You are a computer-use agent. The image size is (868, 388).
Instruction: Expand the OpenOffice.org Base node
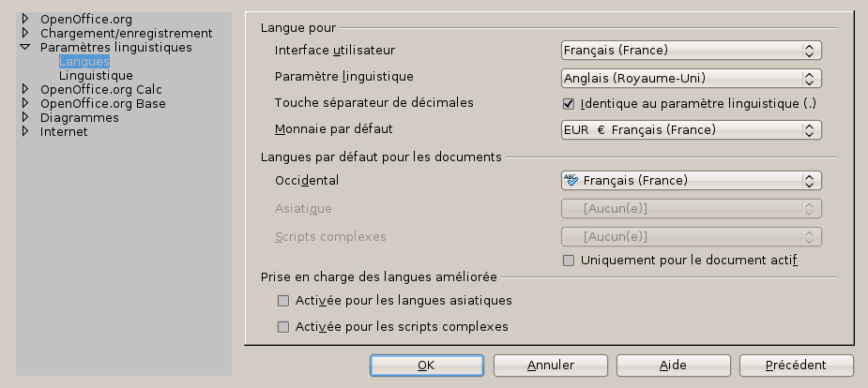(26, 103)
